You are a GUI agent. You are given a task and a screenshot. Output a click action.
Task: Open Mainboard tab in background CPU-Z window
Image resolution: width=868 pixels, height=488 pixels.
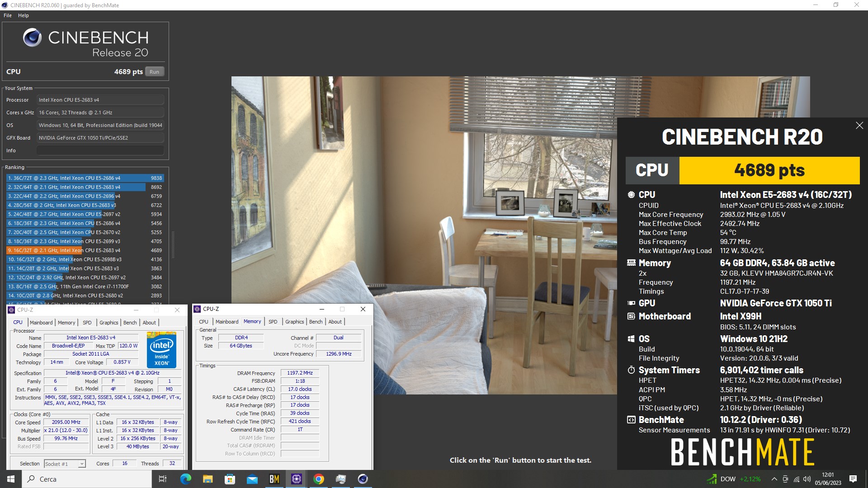[41, 323]
